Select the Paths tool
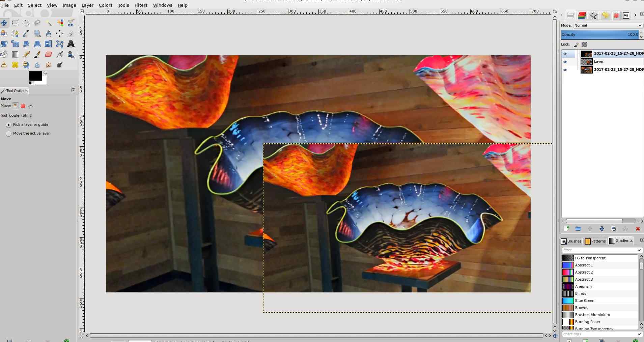Image resolution: width=644 pixels, height=342 pixels. tap(15, 33)
